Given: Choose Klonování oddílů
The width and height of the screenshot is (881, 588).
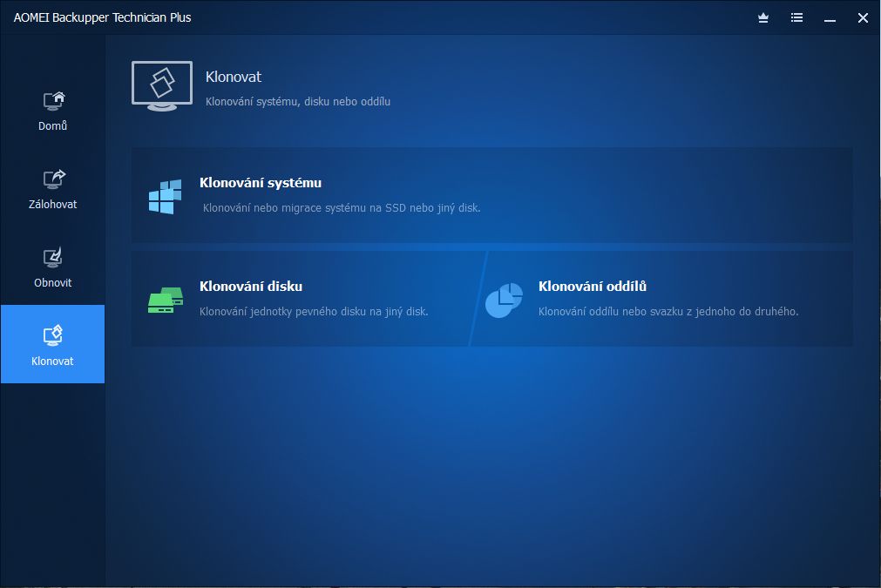Looking at the screenshot, I should pos(592,286).
